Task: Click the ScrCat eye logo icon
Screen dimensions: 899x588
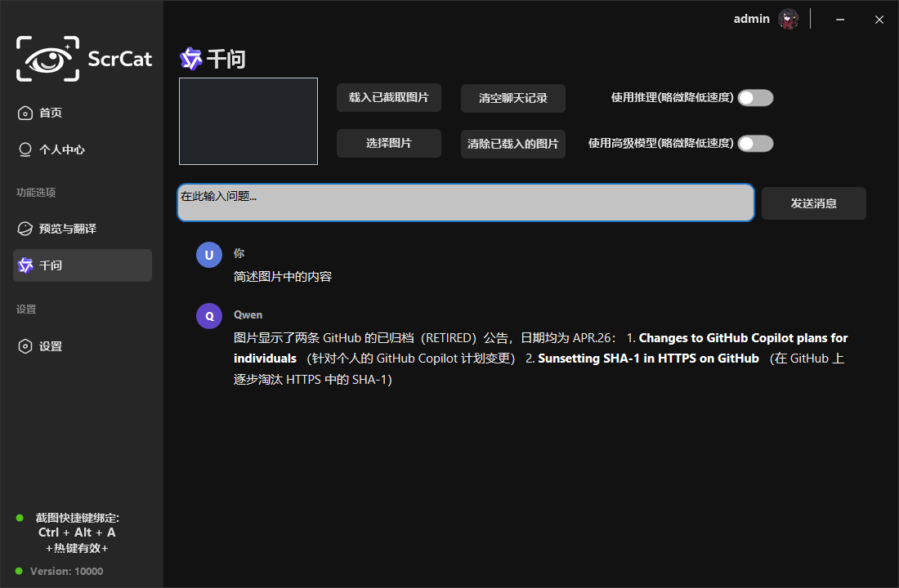Action: click(47, 59)
